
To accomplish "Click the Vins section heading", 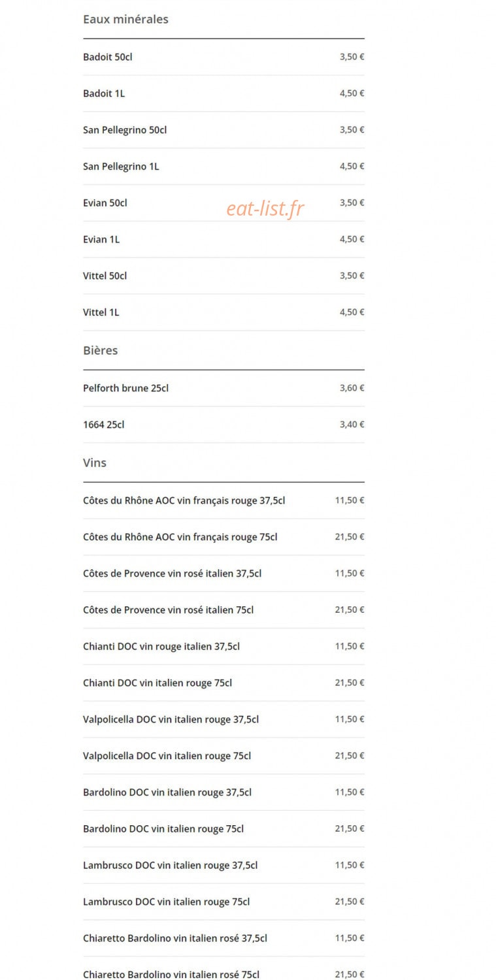I will click(95, 463).
